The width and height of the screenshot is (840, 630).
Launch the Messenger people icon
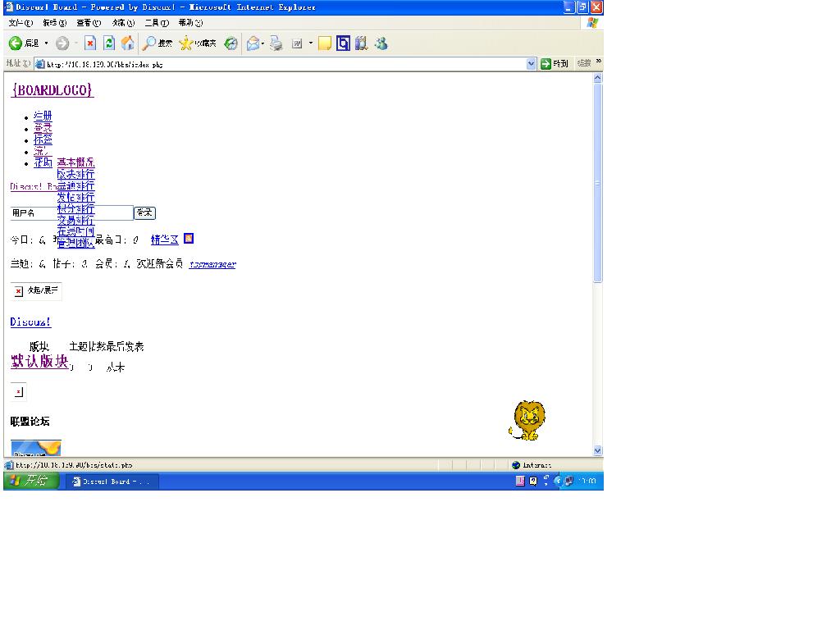pos(381,43)
